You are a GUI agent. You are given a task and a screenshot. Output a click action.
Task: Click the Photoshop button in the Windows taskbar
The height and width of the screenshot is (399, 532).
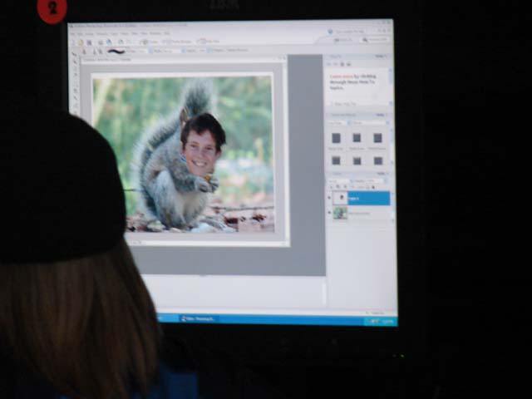pyautogui.click(x=198, y=318)
